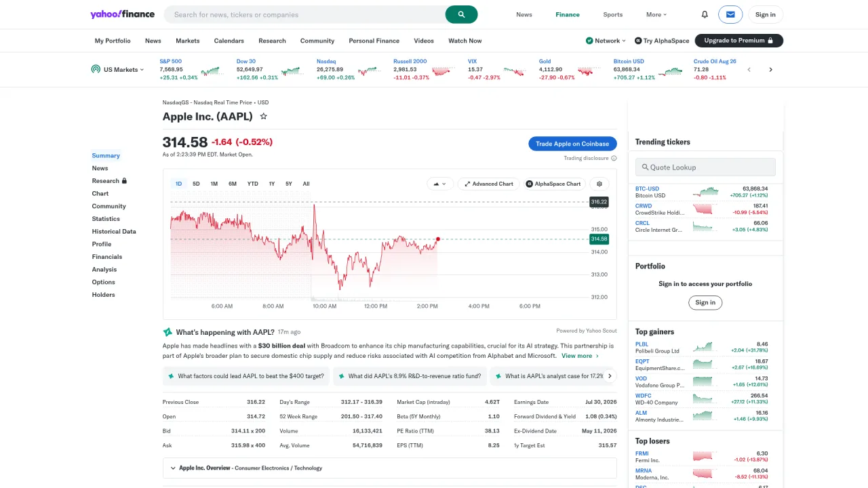Advance market ticker carousel right arrow
This screenshot has width=868, height=488.
point(770,70)
